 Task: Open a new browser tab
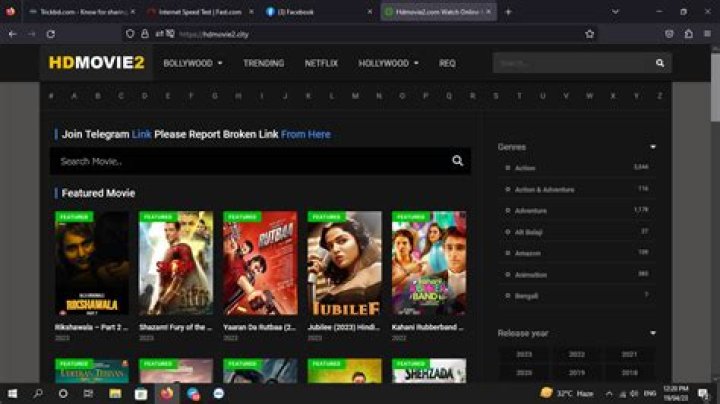(x=508, y=12)
